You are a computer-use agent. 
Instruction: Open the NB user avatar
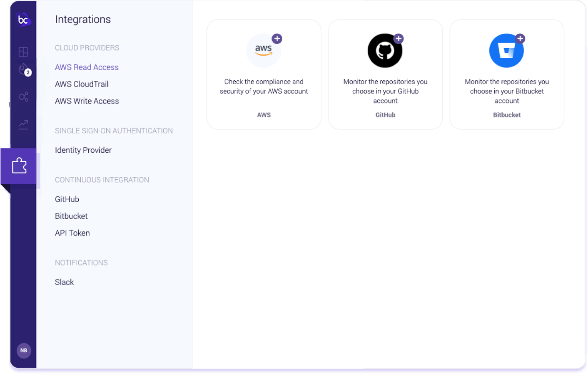click(x=24, y=350)
